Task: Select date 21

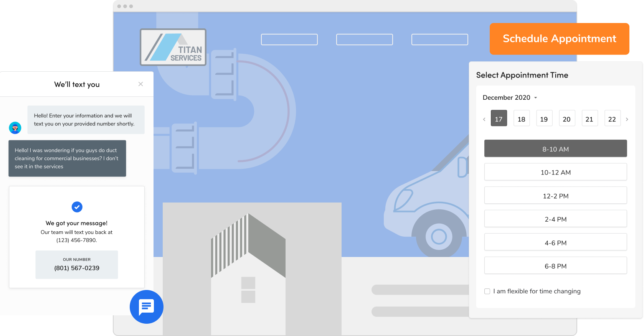Action: click(589, 119)
